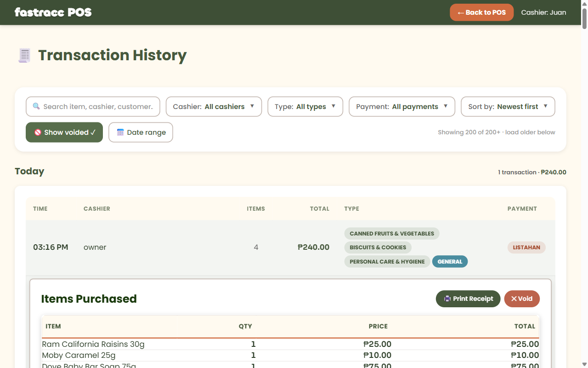Screen dimensions: 588x368
Task: Click the PAYMENT column header
Action: pos(522,209)
